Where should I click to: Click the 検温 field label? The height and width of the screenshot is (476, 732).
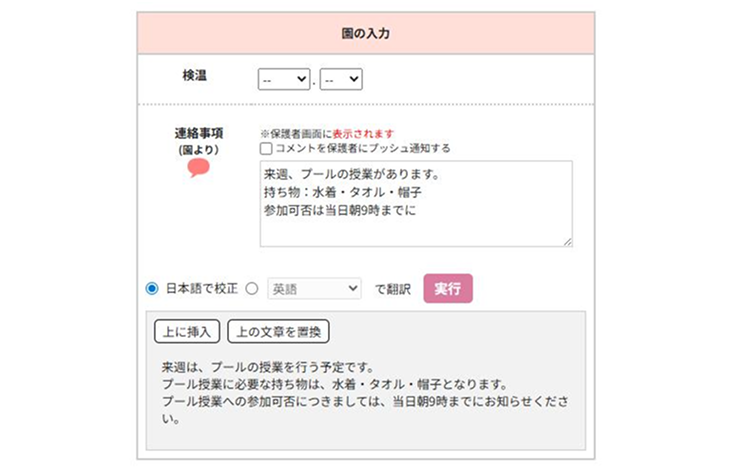194,76
